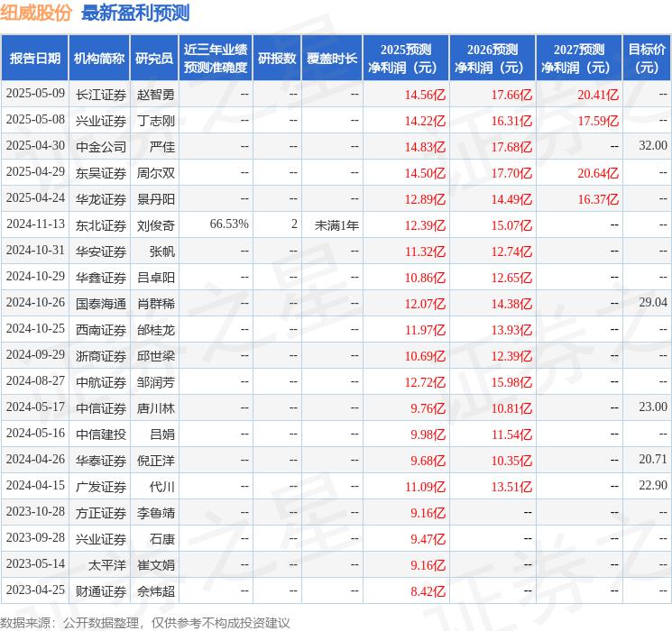Click target price 23.00

[653, 407]
